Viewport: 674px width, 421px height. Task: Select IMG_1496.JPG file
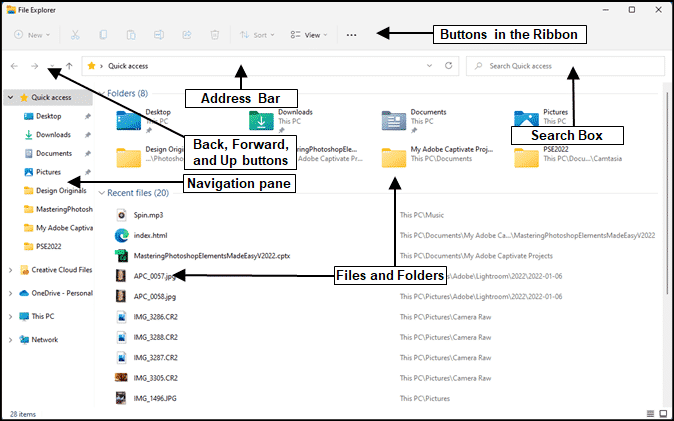155,398
